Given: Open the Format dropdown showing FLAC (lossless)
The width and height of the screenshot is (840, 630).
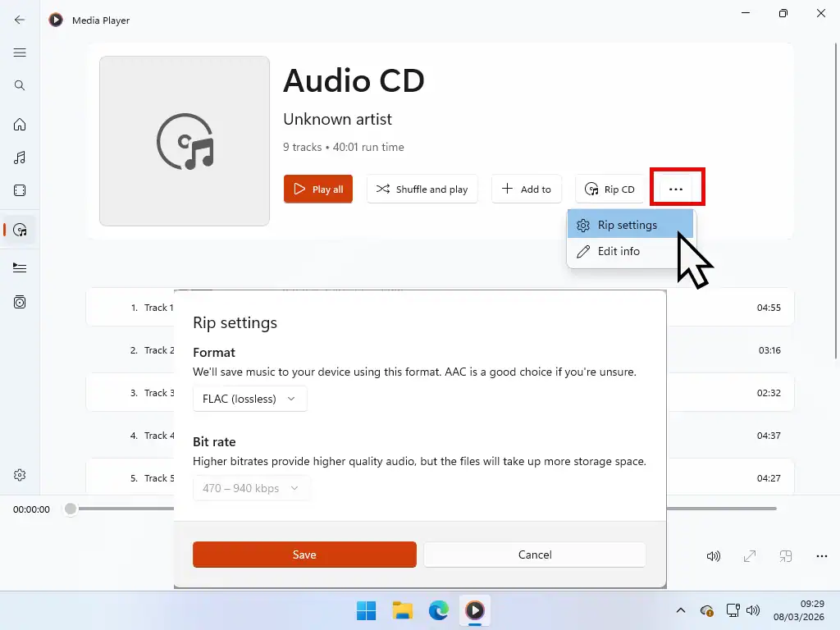Looking at the screenshot, I should click(x=249, y=398).
